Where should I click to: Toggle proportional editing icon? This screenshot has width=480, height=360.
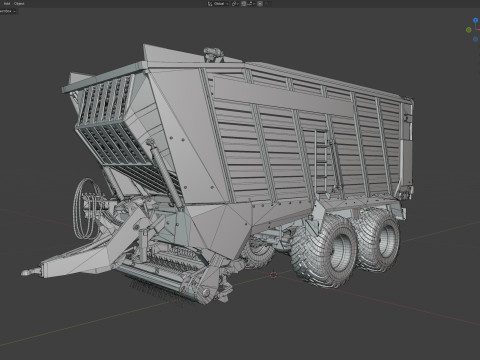pyautogui.click(x=260, y=4)
